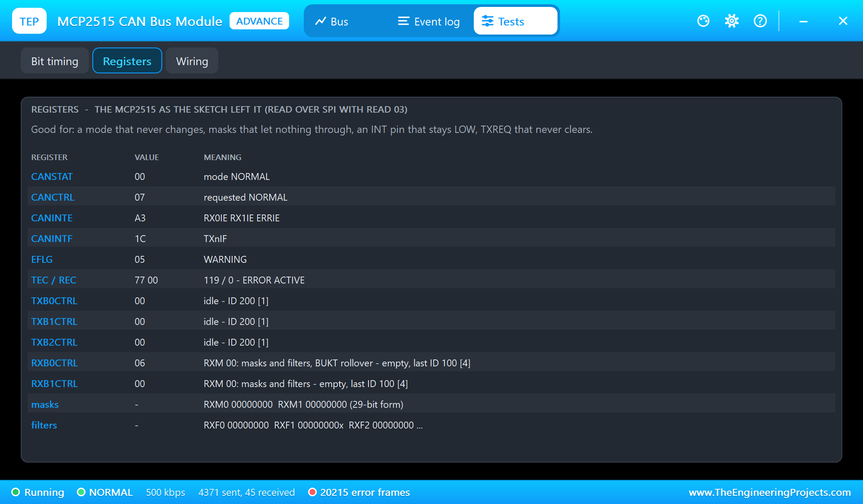The image size is (863, 504).
Task: Click the EFLG meaning 'WARNING'
Action: point(225,259)
